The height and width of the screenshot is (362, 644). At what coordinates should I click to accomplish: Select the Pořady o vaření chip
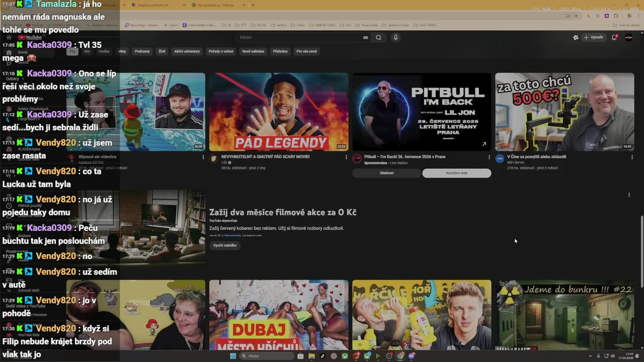(221, 51)
